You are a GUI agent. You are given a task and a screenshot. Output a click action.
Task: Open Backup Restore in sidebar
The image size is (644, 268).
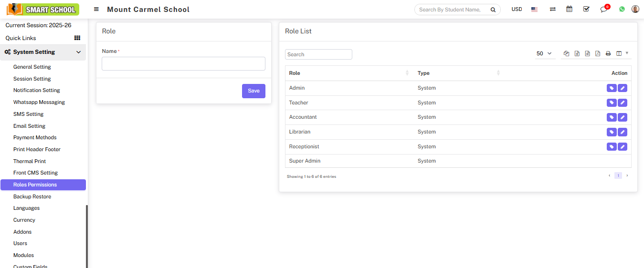pyautogui.click(x=32, y=196)
